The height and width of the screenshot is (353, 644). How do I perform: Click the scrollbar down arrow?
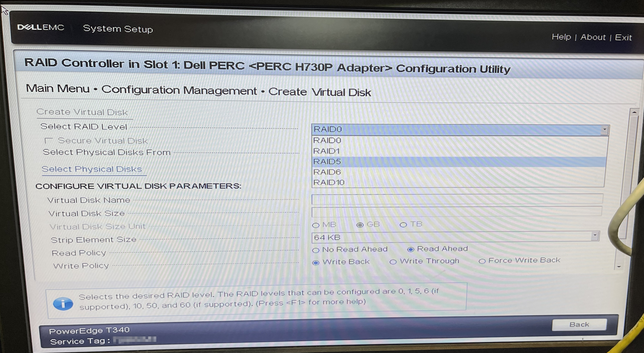coord(619,266)
